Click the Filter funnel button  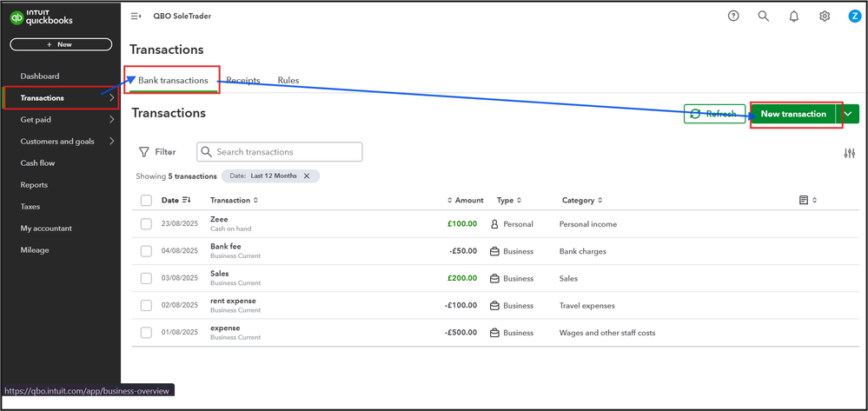tap(157, 152)
